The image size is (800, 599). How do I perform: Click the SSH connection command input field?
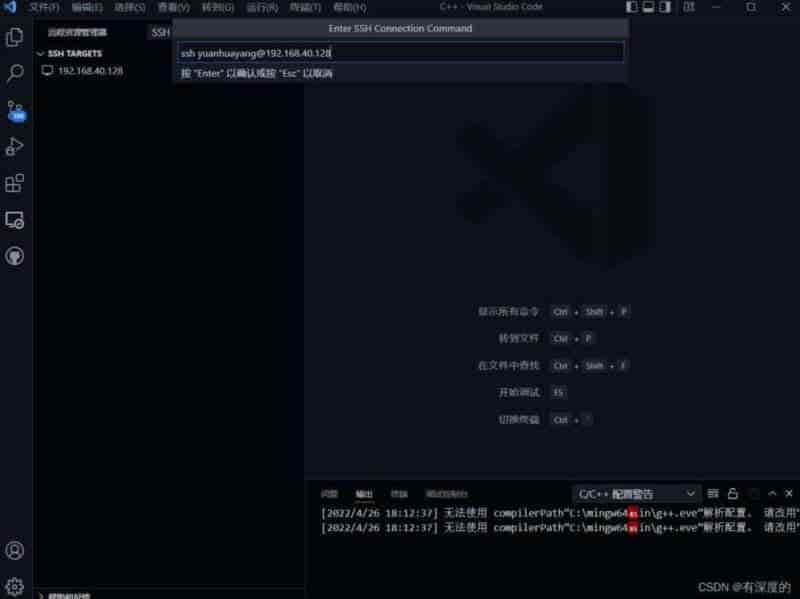400,52
